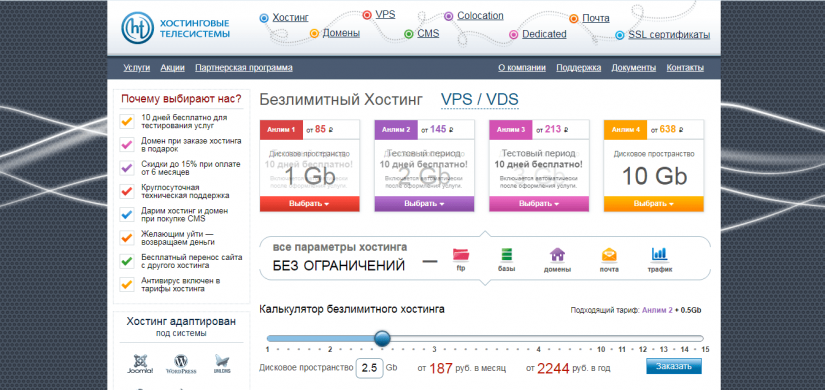Click the red bullet icon beside VPS
This screenshot has height=390, width=825.
pos(367,15)
